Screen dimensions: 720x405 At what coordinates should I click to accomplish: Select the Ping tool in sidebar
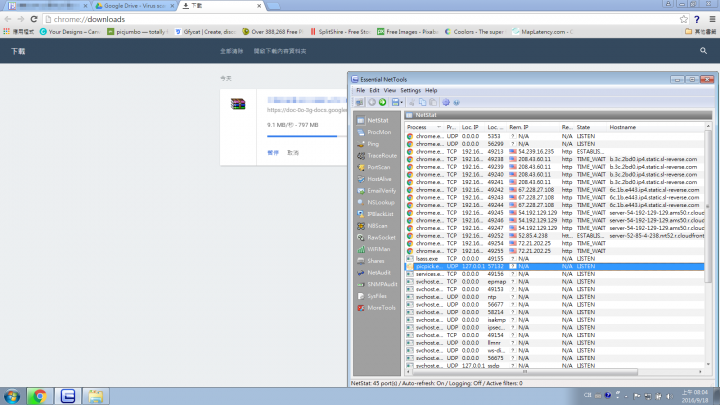[x=368, y=144]
